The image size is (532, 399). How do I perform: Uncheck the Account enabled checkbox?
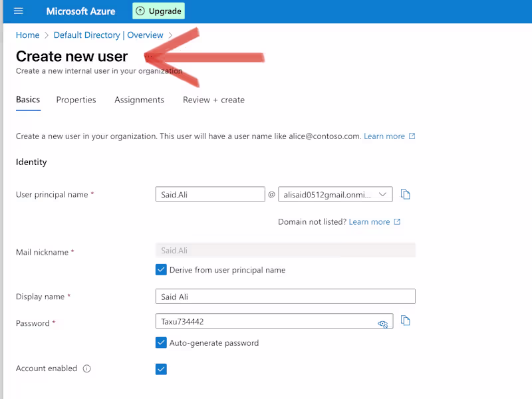coord(160,368)
